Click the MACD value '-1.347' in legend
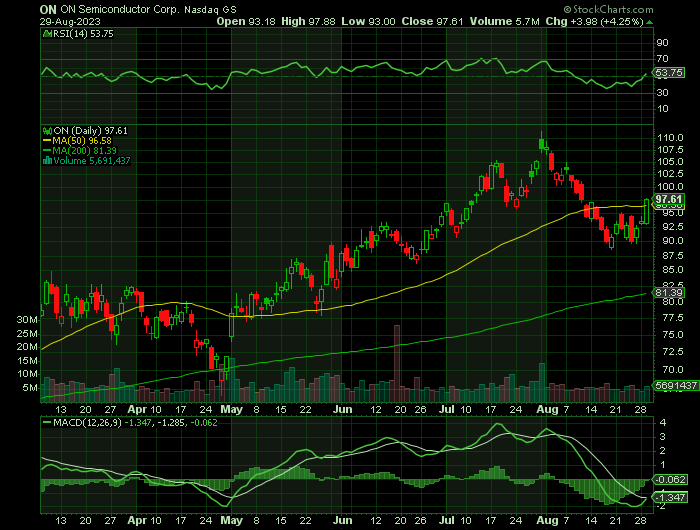700x530 pixels. coord(137,422)
